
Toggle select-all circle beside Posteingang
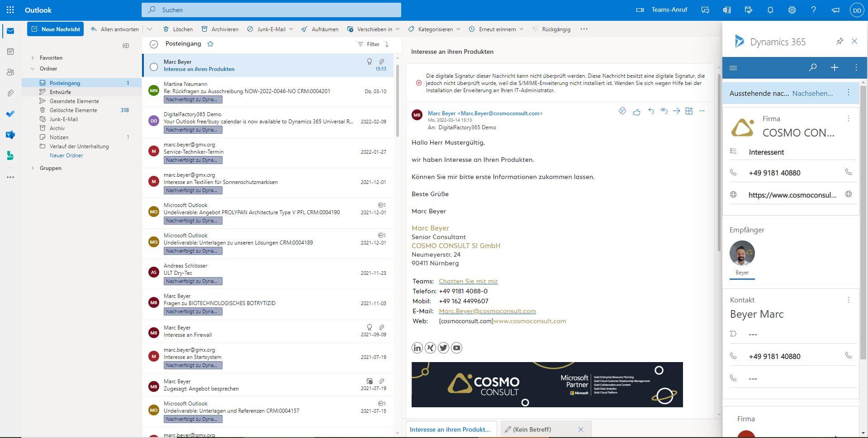[154, 44]
